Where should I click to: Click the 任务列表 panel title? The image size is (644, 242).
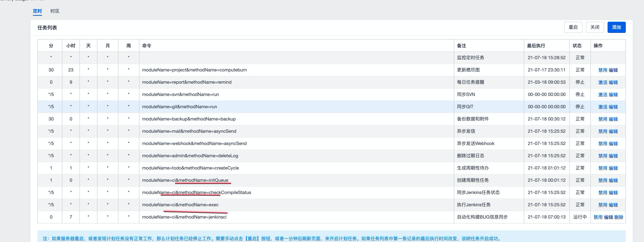click(47, 28)
